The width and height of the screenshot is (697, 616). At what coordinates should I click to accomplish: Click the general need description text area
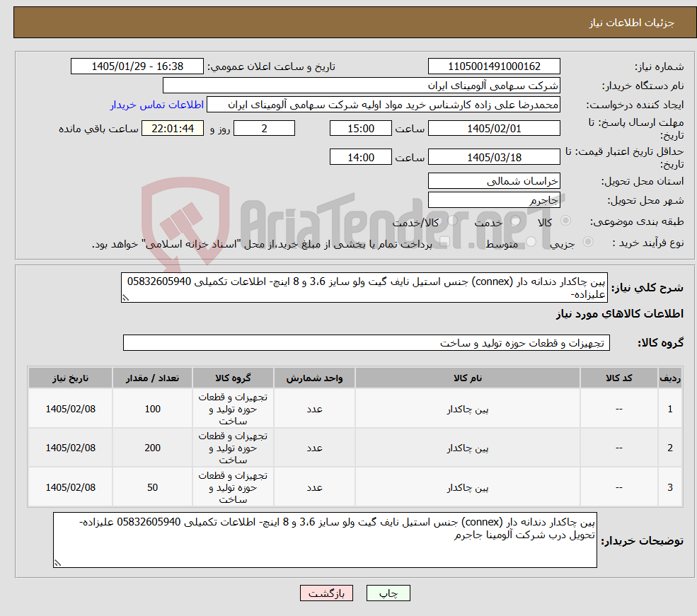coord(364,287)
